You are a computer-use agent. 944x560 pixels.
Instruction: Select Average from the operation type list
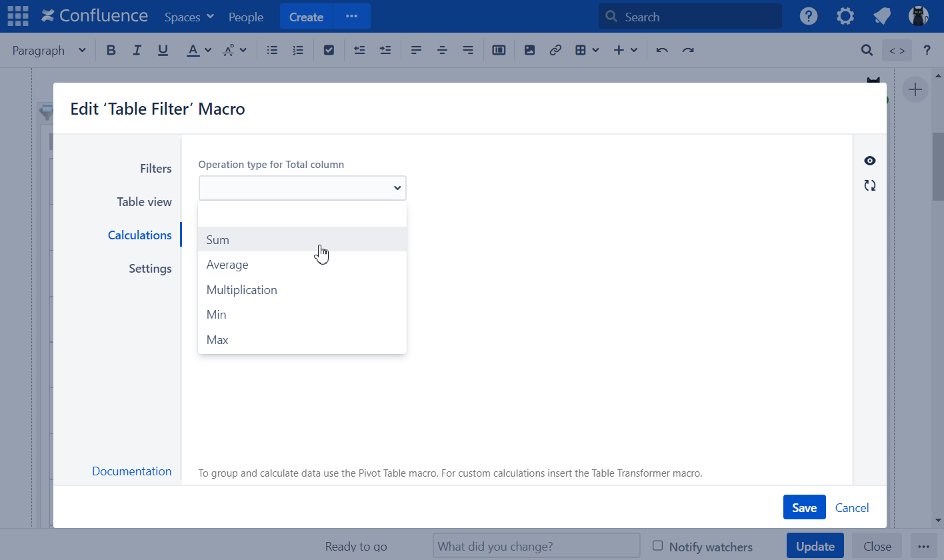[x=227, y=264]
